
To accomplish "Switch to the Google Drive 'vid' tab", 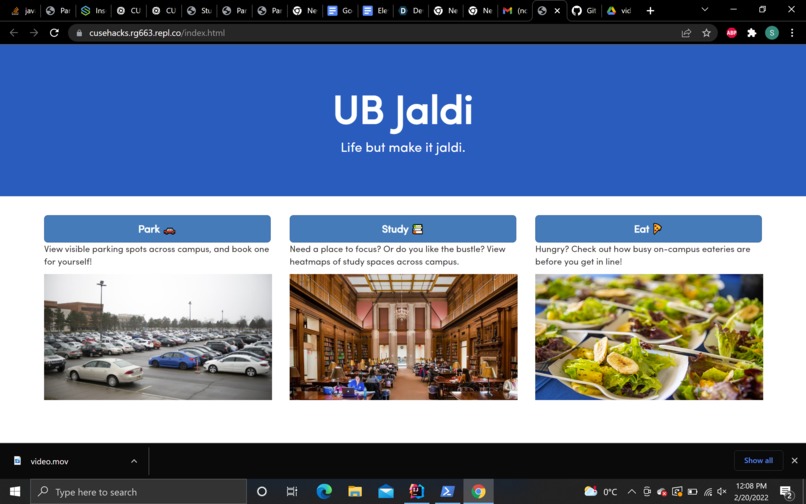I will pos(619,11).
